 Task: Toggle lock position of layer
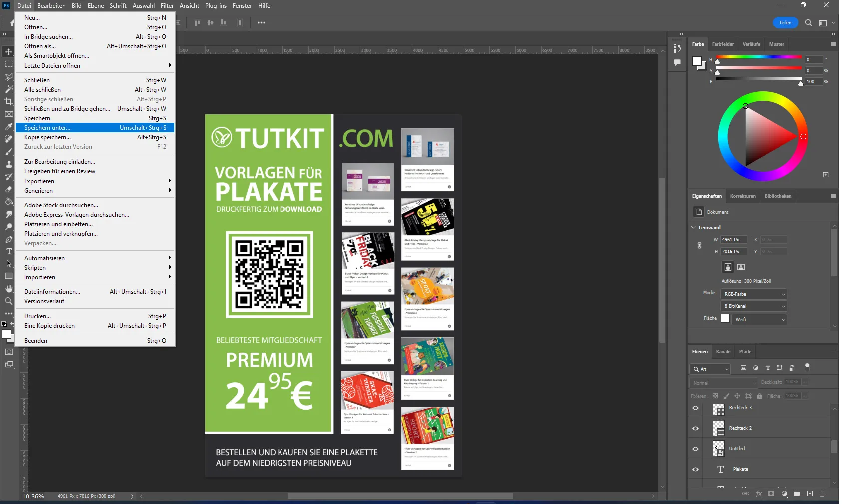[737, 396]
